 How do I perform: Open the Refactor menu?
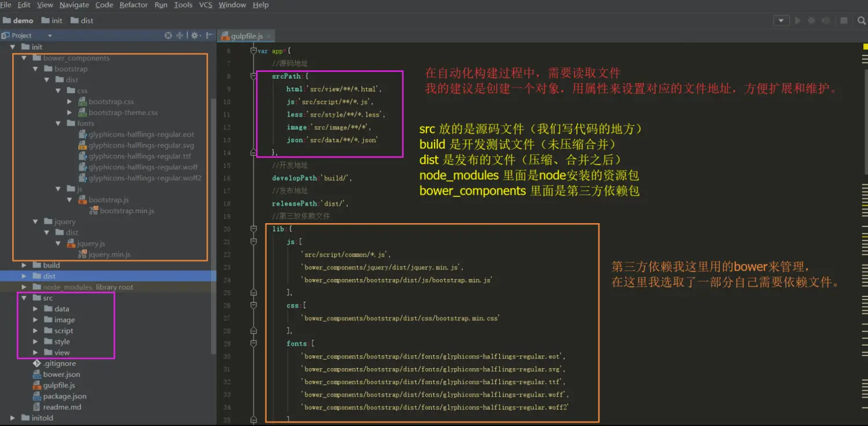[x=134, y=5]
